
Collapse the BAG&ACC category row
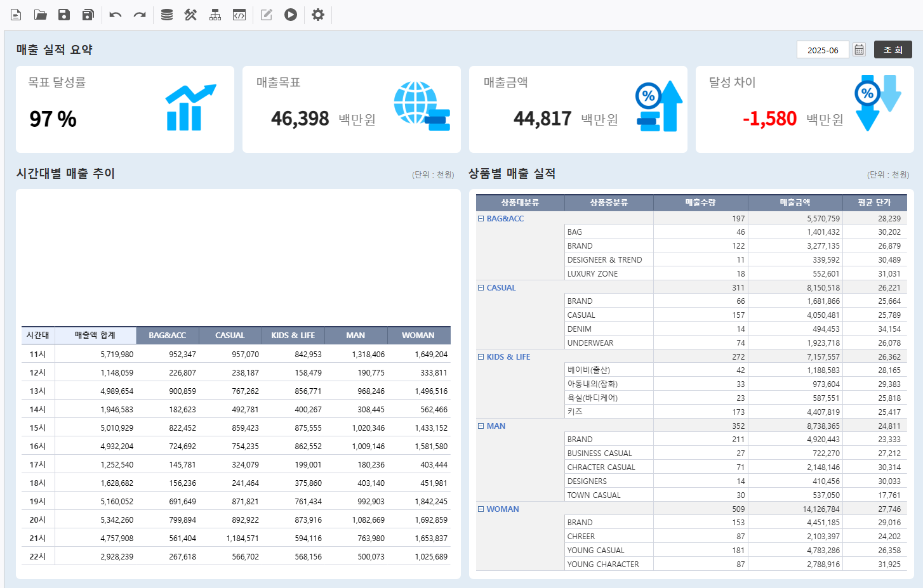(x=481, y=218)
